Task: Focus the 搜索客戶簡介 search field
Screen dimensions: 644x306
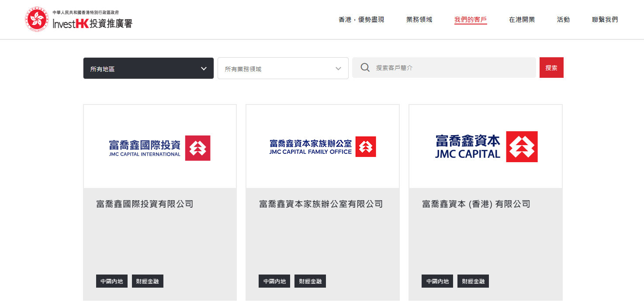Action: click(444, 68)
